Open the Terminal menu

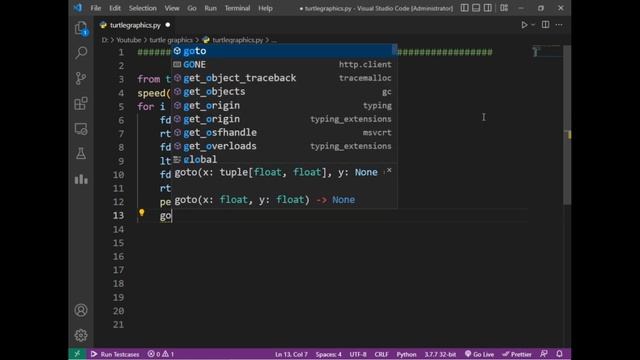point(237,8)
